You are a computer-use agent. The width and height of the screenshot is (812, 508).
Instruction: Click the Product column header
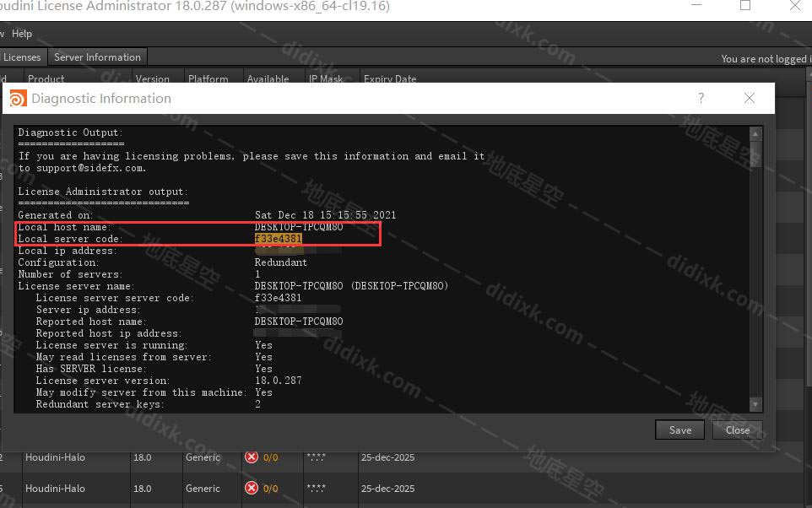(46, 78)
